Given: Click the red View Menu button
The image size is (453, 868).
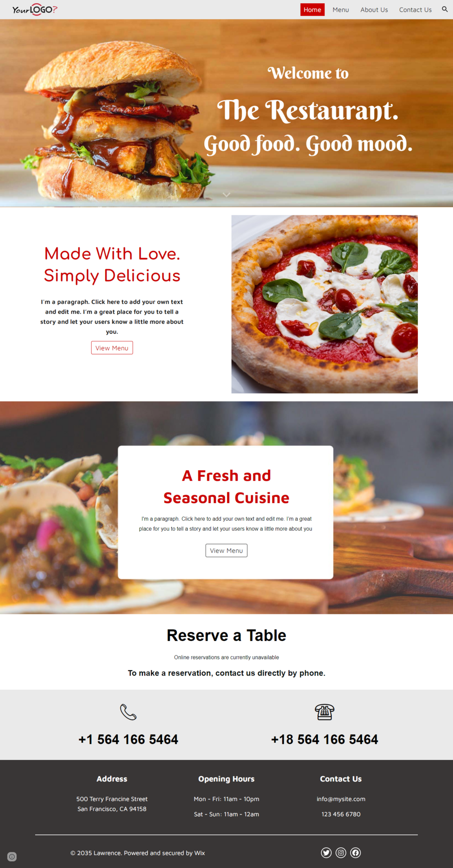Looking at the screenshot, I should [112, 348].
